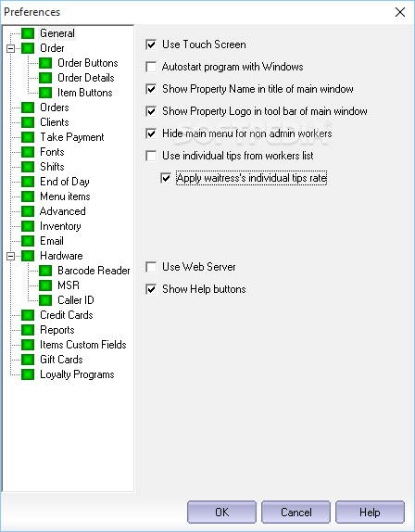This screenshot has height=532, width=415.
Task: Enable Use individual tips from workers list
Action: [x=151, y=156]
